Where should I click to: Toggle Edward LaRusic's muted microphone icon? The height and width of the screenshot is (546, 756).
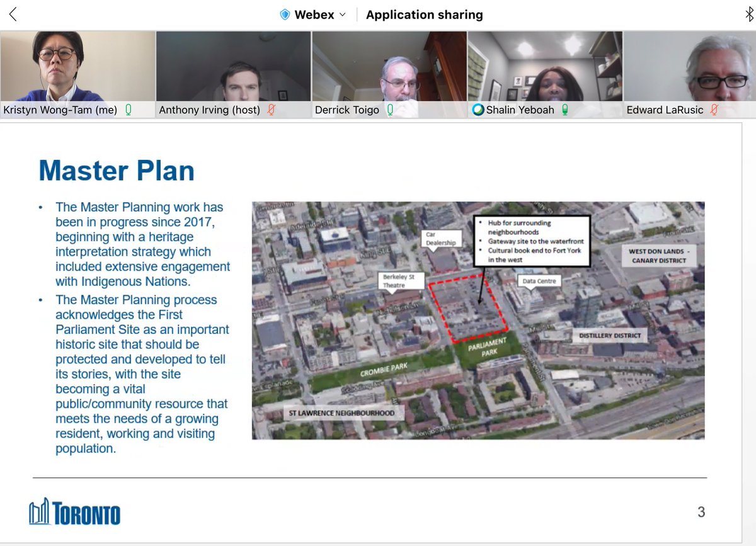click(714, 110)
